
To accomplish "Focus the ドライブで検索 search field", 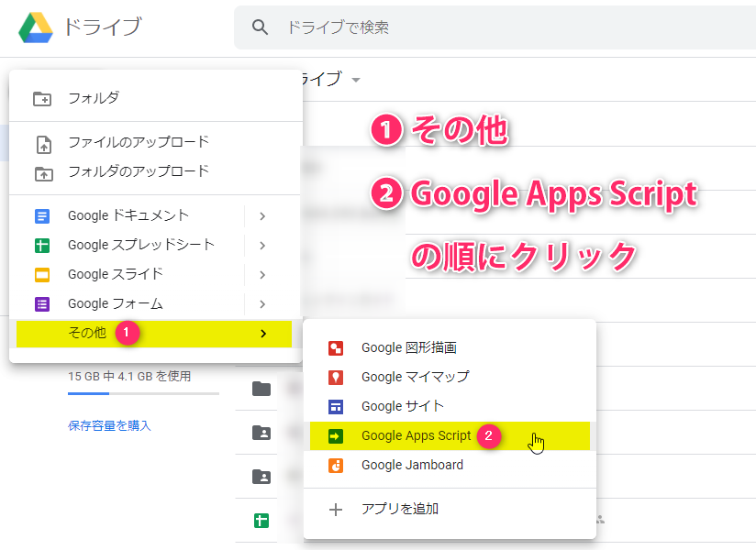I will tap(495, 27).
